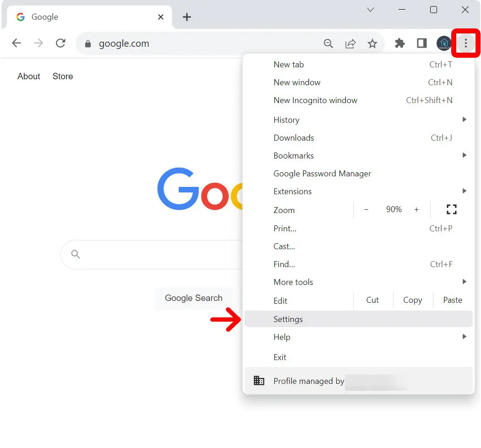Increase zoom with the plus button

pos(416,210)
